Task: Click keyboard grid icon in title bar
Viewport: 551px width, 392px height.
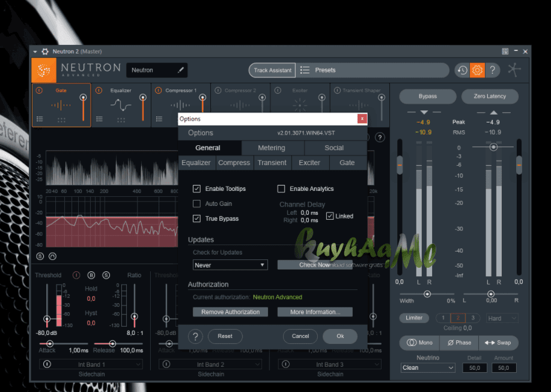Action: [505, 52]
